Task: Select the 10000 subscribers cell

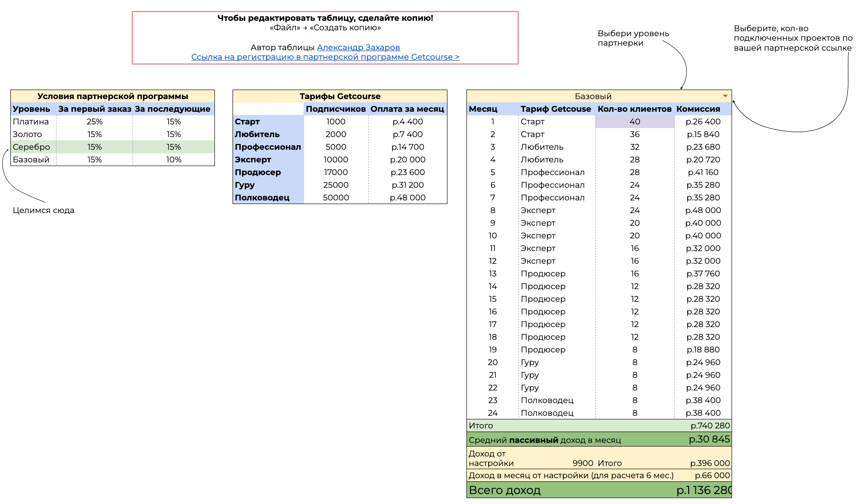Action: (336, 160)
